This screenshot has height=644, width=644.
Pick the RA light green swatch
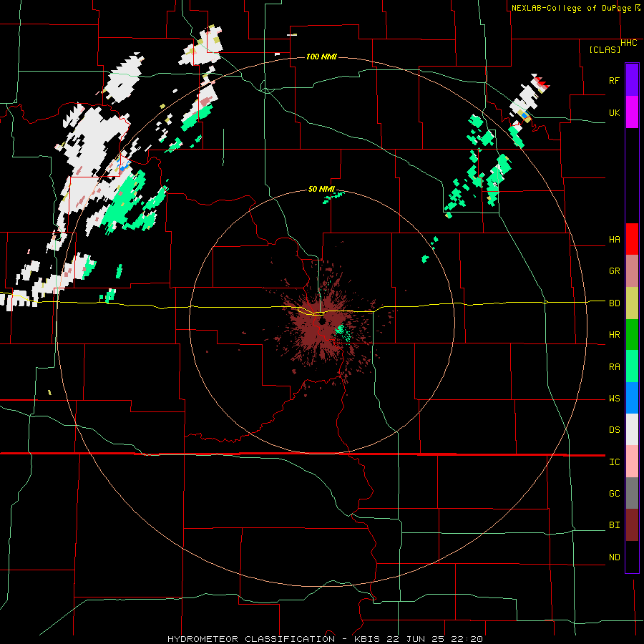tap(632, 366)
